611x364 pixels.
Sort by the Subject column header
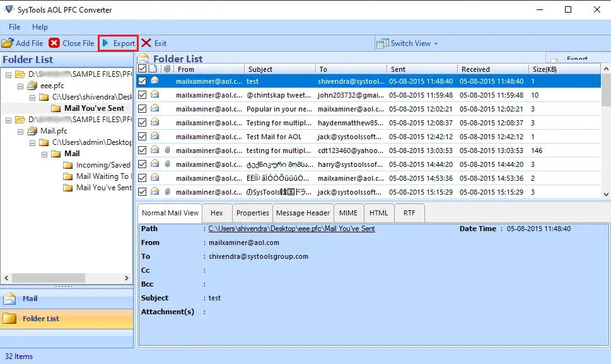coord(280,69)
